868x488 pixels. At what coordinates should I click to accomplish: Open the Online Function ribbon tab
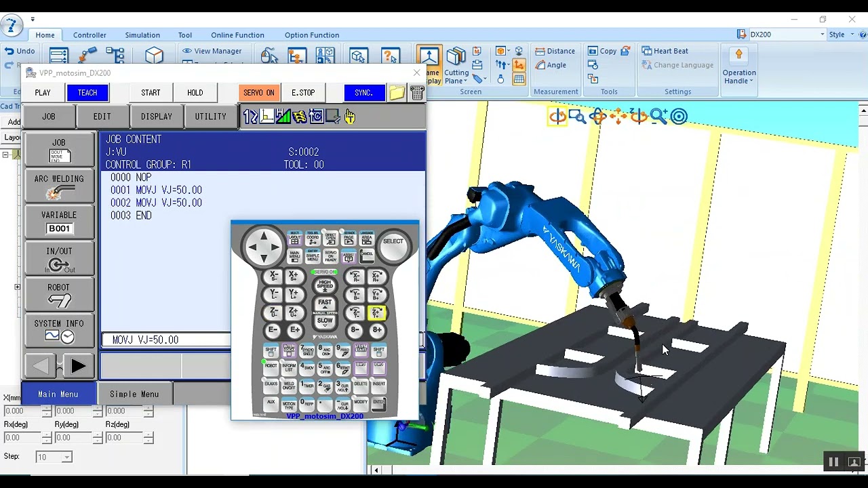237,35
